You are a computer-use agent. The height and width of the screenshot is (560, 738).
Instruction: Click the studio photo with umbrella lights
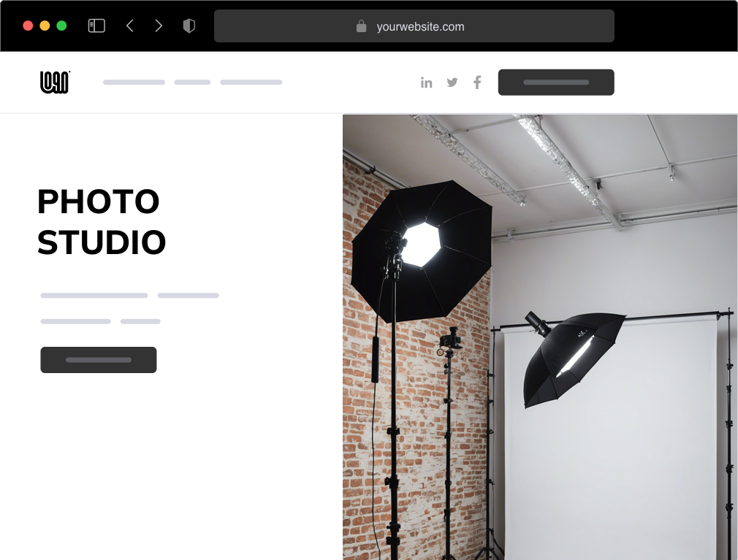pyautogui.click(x=540, y=336)
